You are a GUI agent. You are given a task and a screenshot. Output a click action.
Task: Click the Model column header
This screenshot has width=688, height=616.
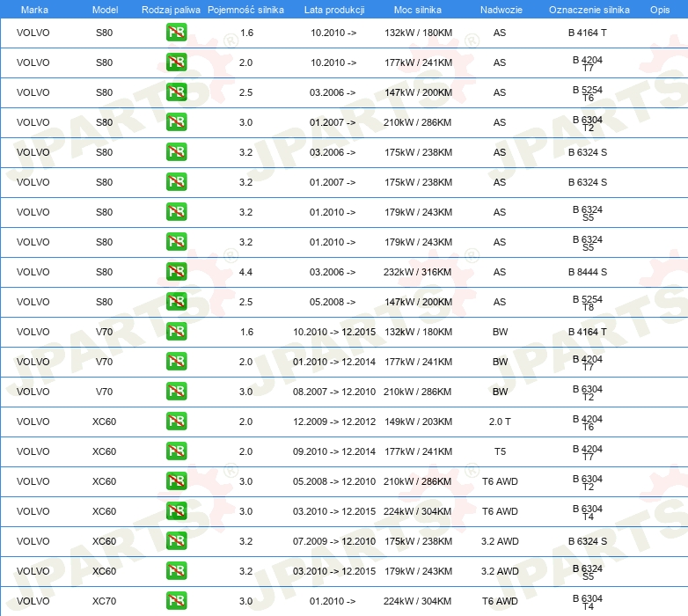pyautogui.click(x=104, y=9)
